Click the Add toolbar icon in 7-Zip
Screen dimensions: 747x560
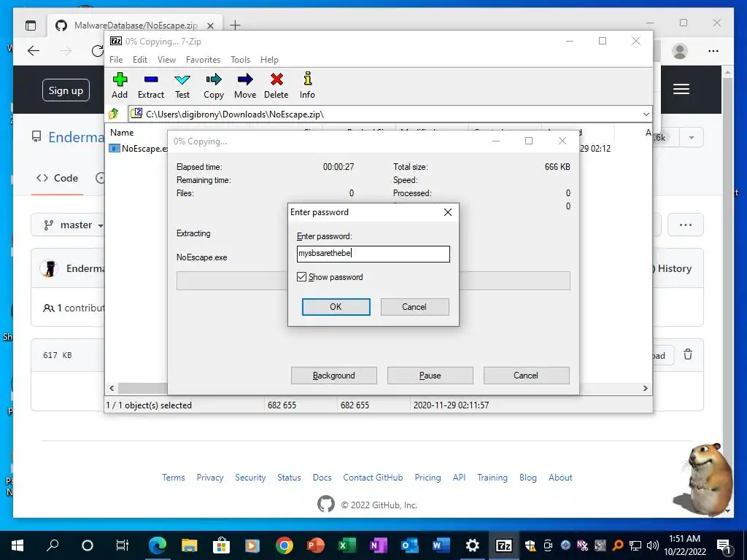120,85
